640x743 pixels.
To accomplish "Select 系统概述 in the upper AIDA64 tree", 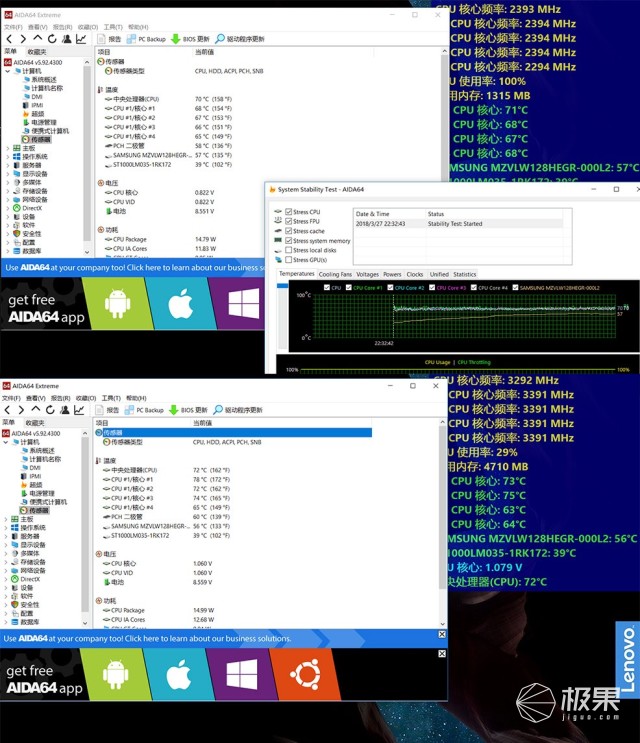I will [40, 80].
